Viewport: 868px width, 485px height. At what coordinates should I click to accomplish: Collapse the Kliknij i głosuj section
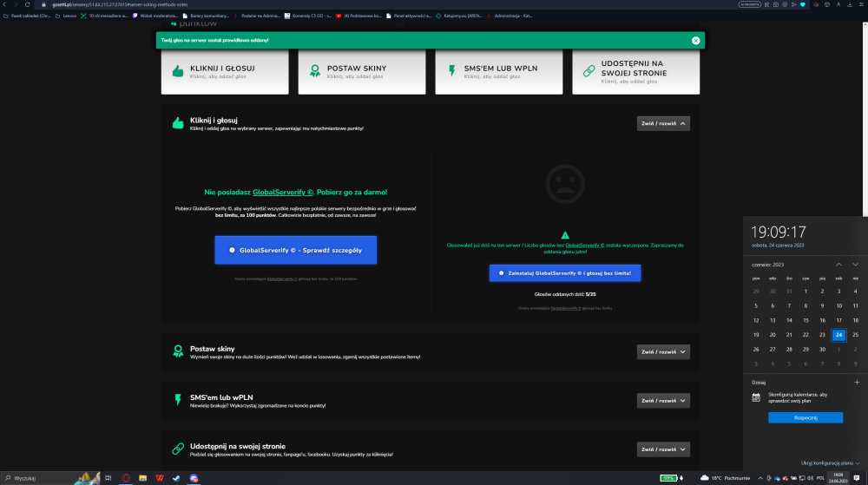pyautogui.click(x=663, y=123)
